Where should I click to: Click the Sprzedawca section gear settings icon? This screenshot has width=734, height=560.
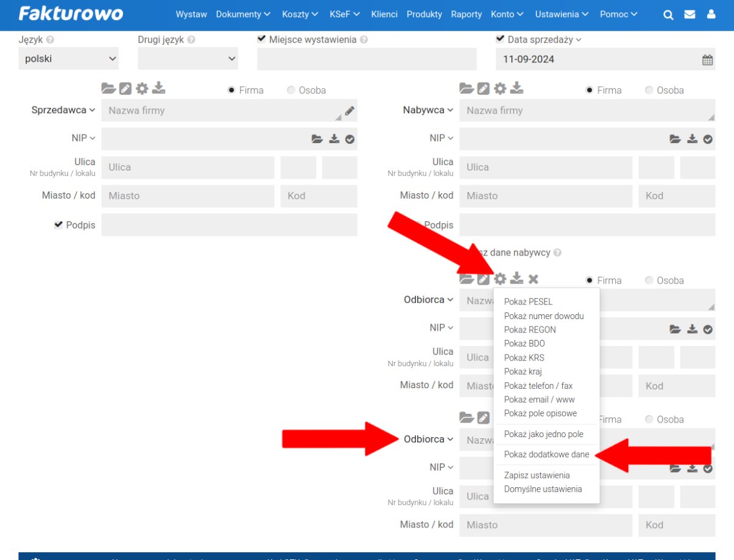pyautogui.click(x=142, y=89)
